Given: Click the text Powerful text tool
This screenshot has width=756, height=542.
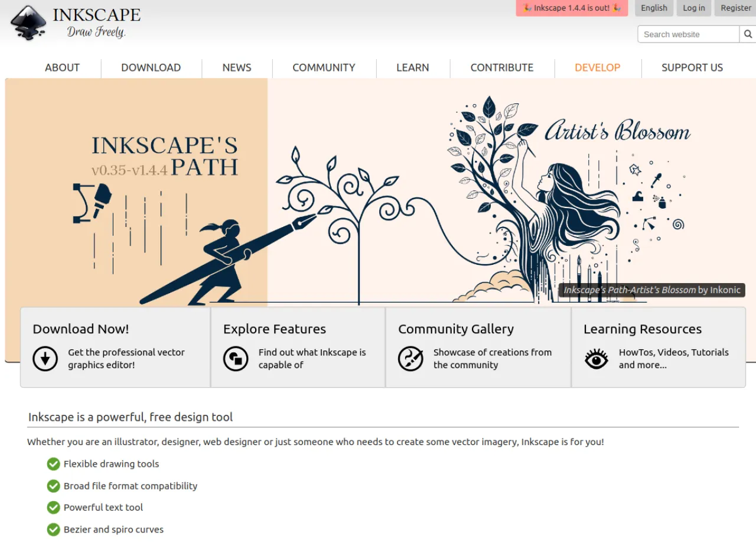Looking at the screenshot, I should coord(103,507).
